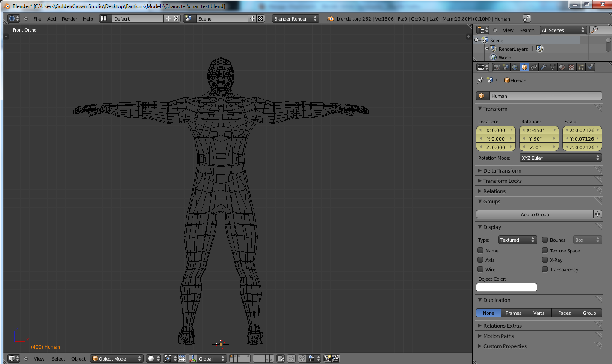Image resolution: width=612 pixels, height=364 pixels.
Task: Select Frames duplication option
Action: 513,313
